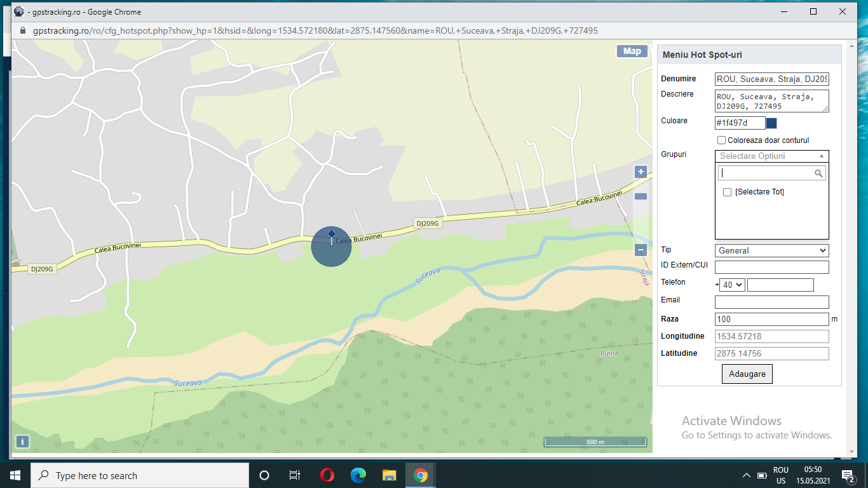Open the notifications center icon
This screenshot has height=488, width=868.
pos(848,475)
